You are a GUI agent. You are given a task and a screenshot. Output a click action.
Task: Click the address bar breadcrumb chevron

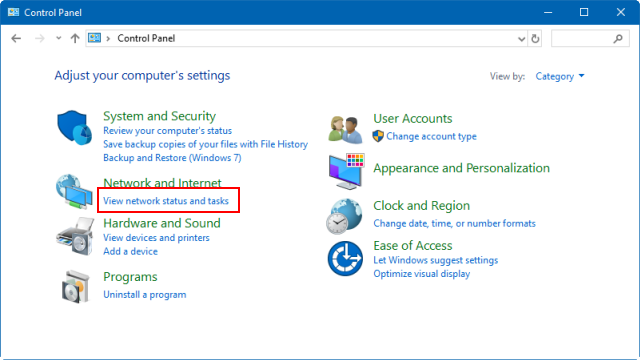point(108,38)
